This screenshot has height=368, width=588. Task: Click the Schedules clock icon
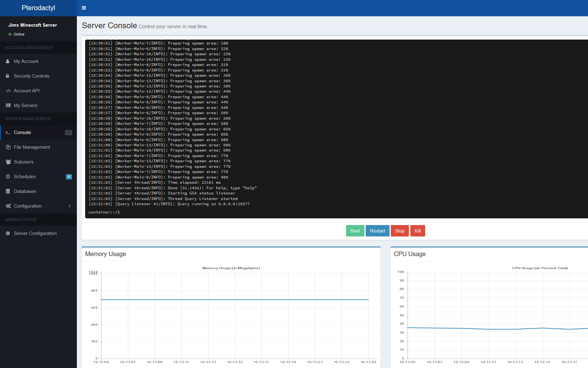[8, 177]
